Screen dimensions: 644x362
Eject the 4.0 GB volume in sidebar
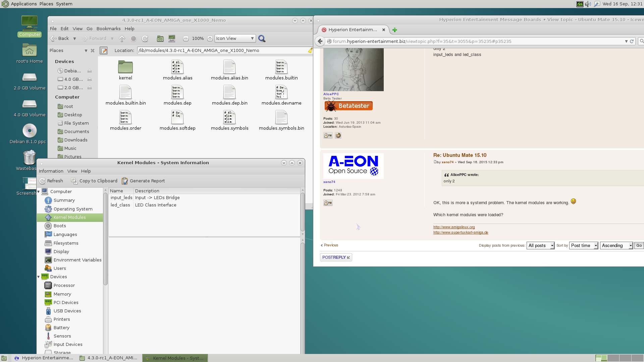[x=90, y=79]
